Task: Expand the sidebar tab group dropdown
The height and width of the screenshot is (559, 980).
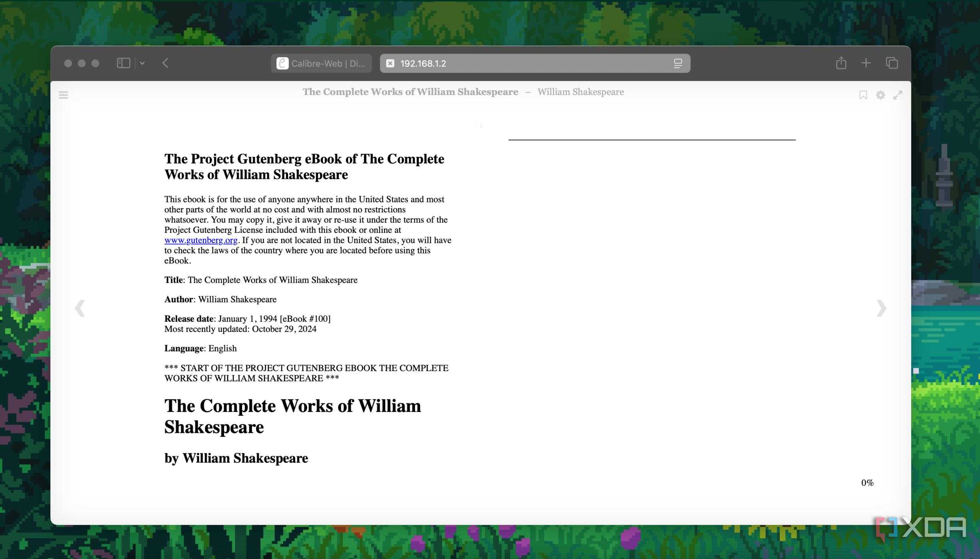Action: (142, 63)
